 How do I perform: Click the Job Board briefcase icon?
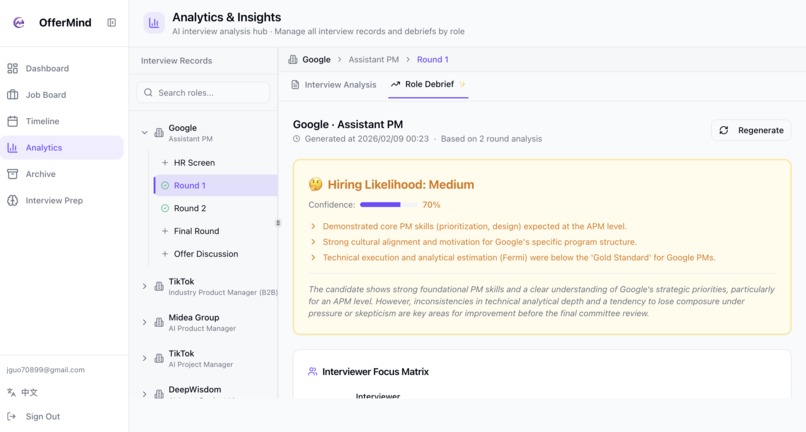pos(12,95)
